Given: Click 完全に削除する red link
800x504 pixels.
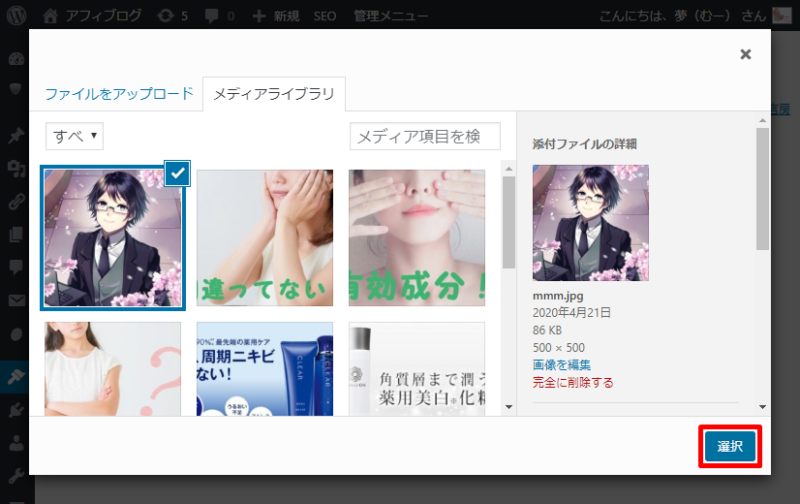Looking at the screenshot, I should (573, 382).
